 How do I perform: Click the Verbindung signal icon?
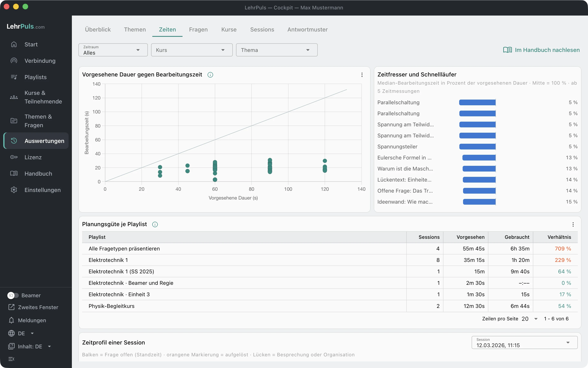click(x=14, y=61)
